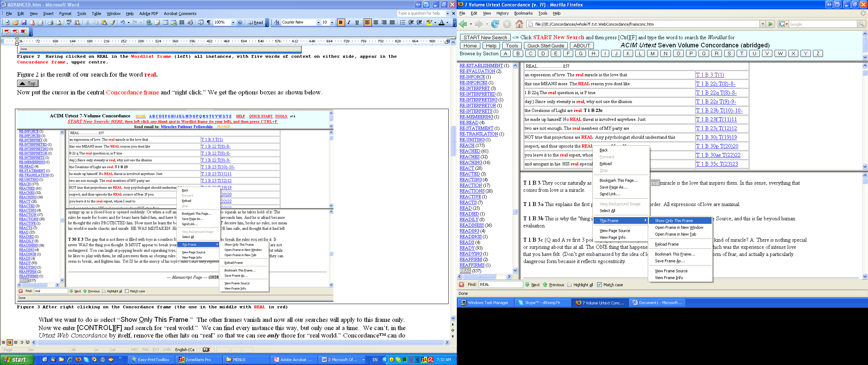868x365 pixels.
Task: Open Microsoft Word Help question mark icon
Action: [240, 22]
